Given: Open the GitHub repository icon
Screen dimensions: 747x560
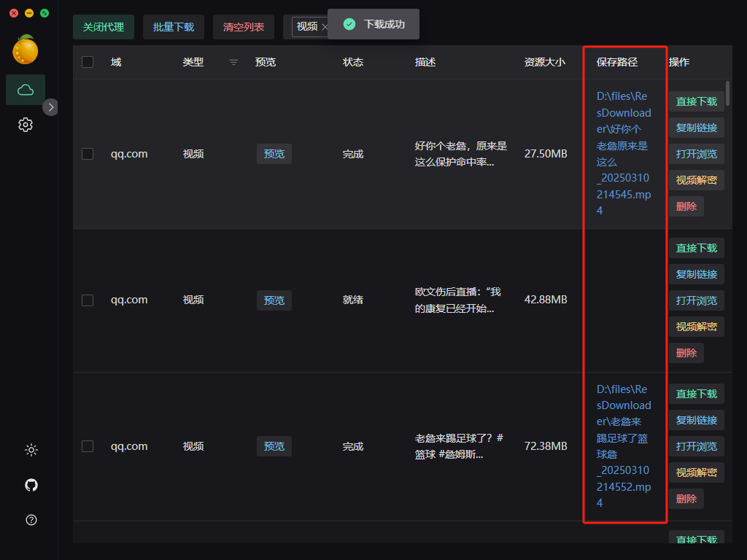Looking at the screenshot, I should [x=31, y=485].
